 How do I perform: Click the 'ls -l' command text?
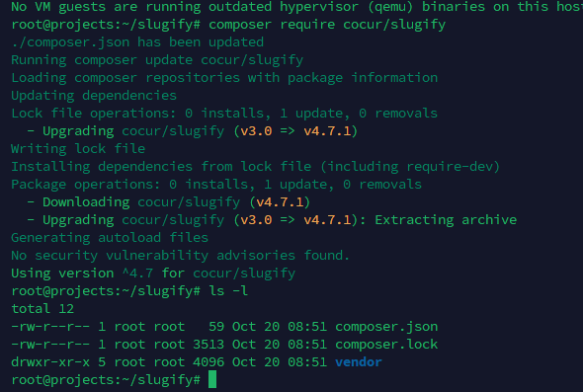coord(228,290)
